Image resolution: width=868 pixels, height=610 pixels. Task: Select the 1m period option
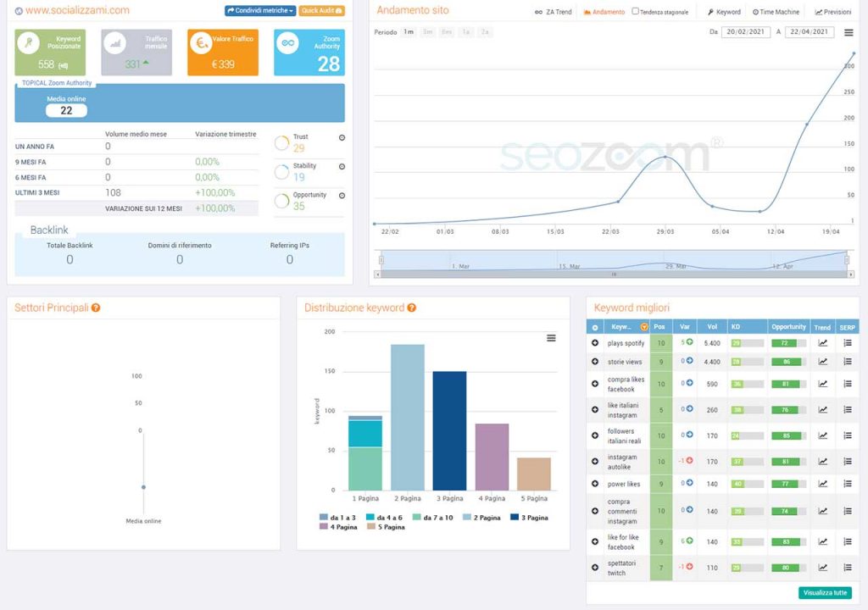(x=409, y=32)
